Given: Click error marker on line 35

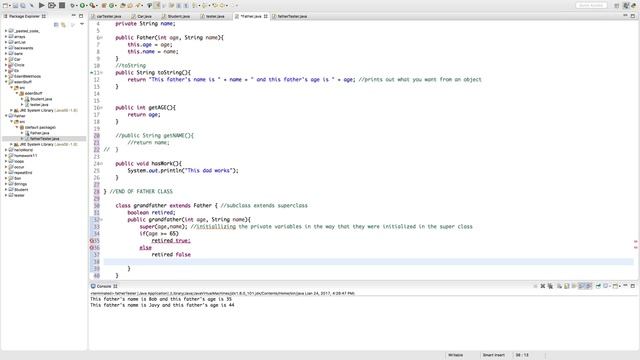Looking at the screenshot, I should tap(92, 241).
